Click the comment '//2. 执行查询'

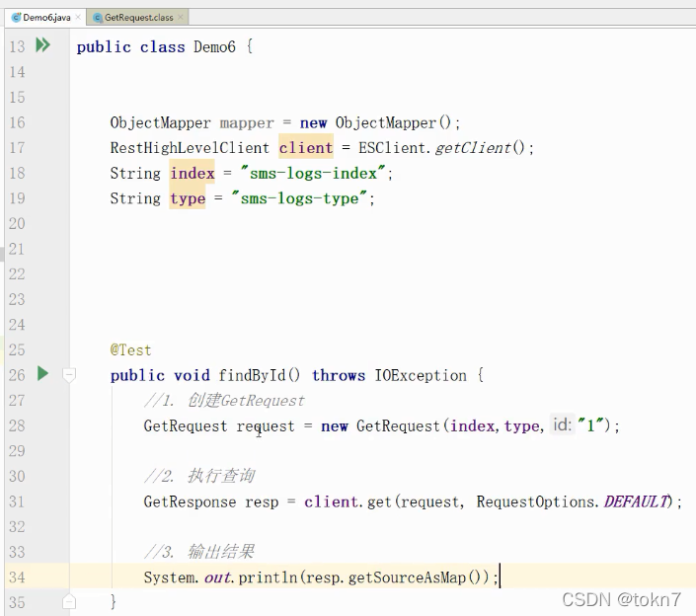199,476
